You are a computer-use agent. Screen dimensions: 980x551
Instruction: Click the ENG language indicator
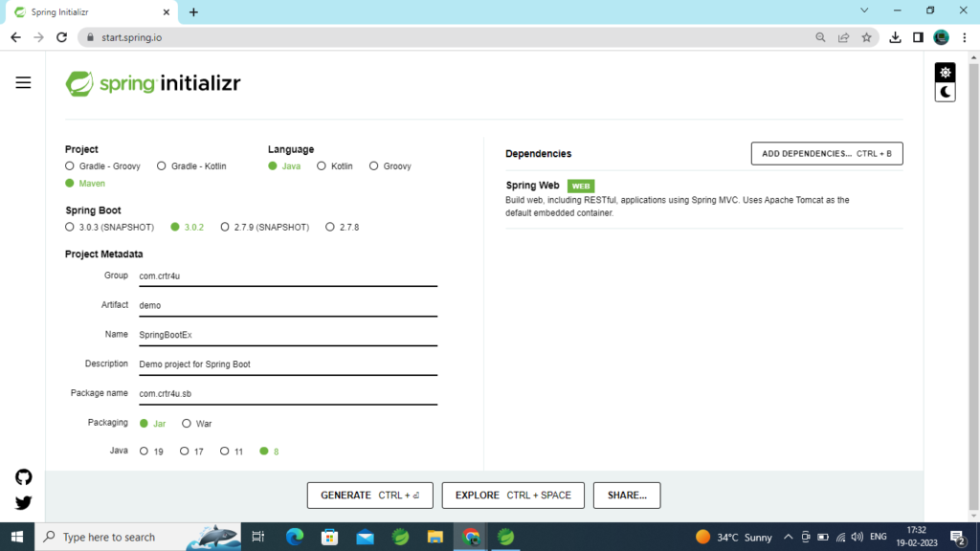point(879,537)
